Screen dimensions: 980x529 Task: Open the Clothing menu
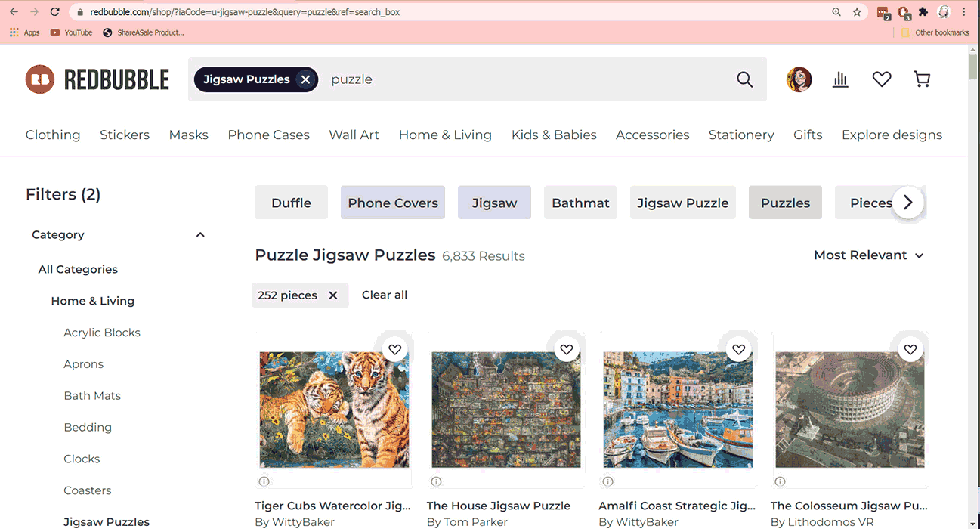pyautogui.click(x=53, y=135)
